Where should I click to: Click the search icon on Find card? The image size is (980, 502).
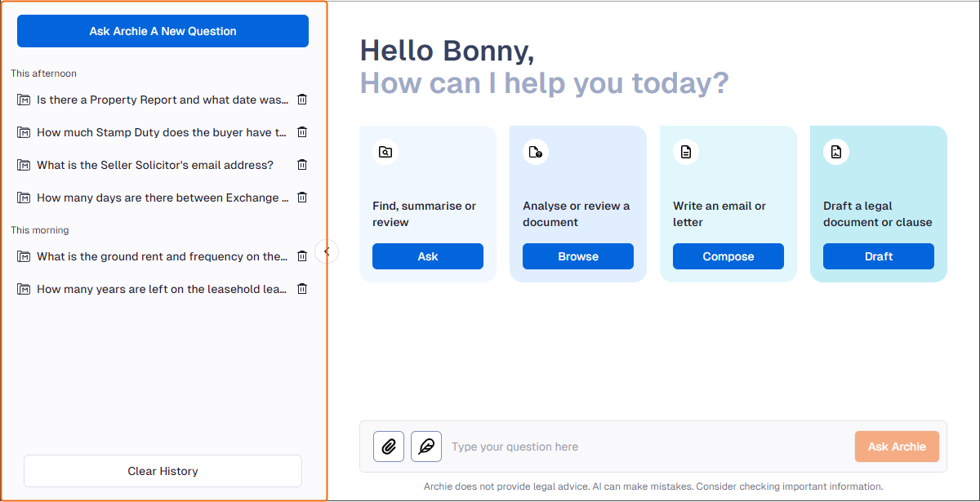[x=385, y=152]
